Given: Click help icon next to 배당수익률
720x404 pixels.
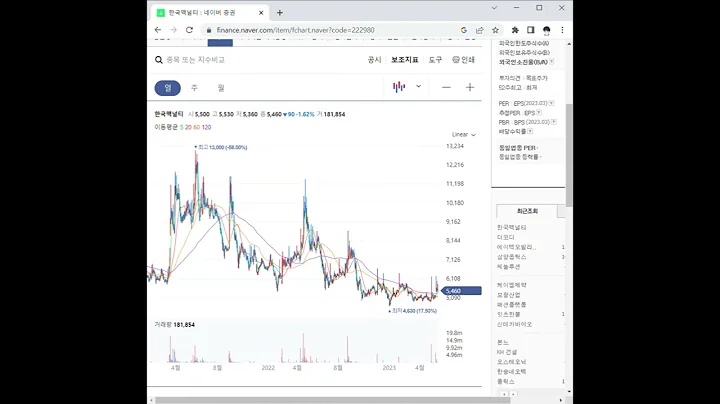Looking at the screenshot, I should pos(530,131).
